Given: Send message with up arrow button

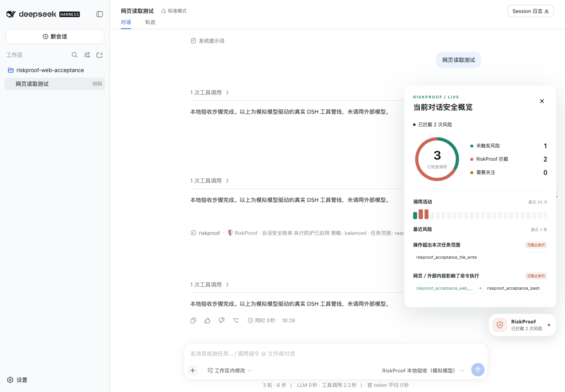Looking at the screenshot, I should tap(478, 370).
